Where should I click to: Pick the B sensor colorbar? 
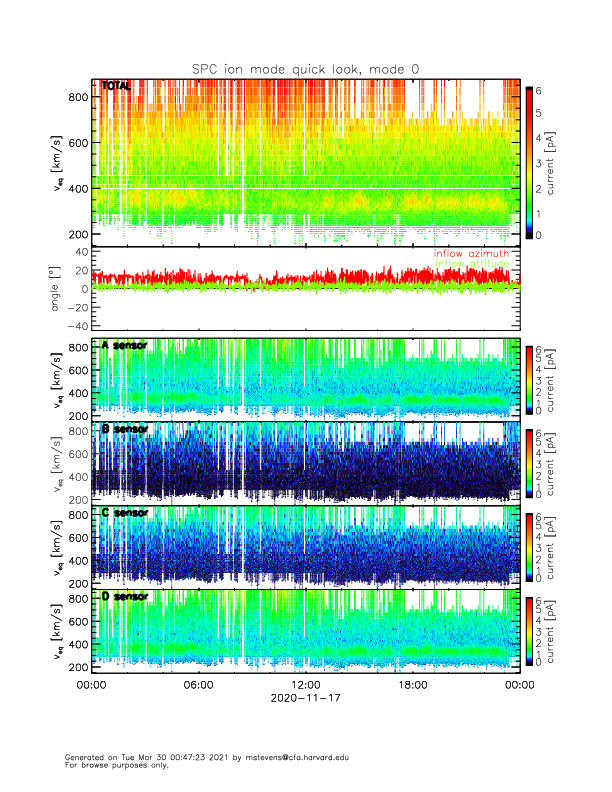(530, 462)
